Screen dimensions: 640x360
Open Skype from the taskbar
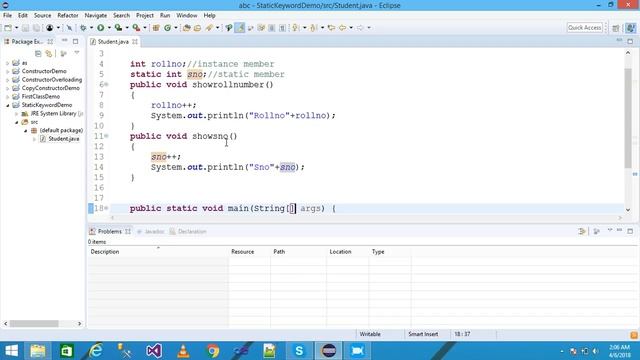[299, 351]
